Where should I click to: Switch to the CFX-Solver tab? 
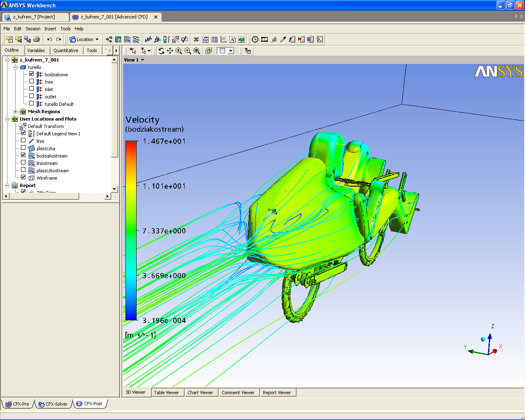pos(53,404)
